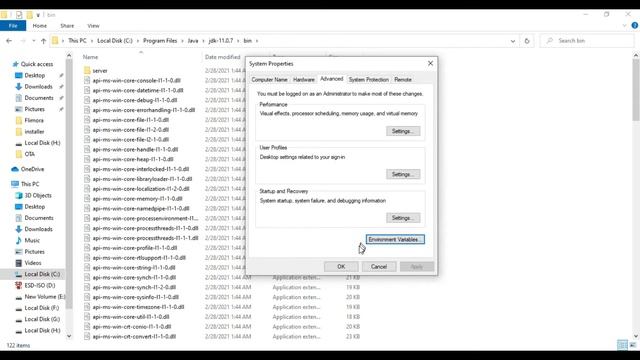640x360 pixels.
Task: Switch to Hardware tab
Action: pyautogui.click(x=304, y=80)
